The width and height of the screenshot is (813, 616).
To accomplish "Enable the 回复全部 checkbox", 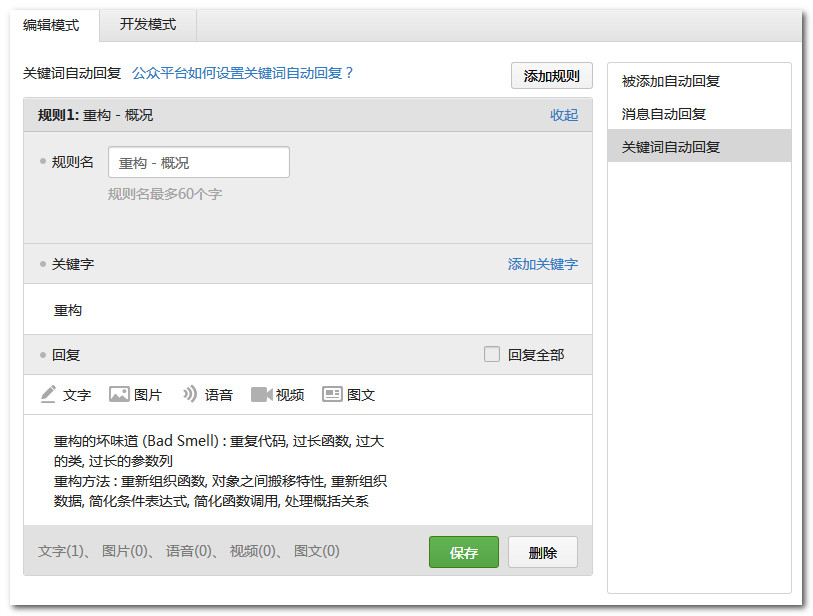I will (492, 354).
